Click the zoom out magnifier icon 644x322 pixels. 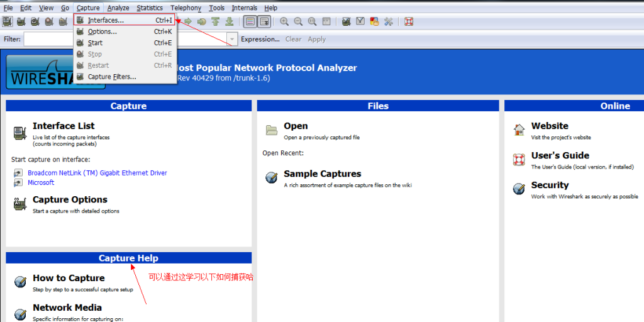point(298,21)
